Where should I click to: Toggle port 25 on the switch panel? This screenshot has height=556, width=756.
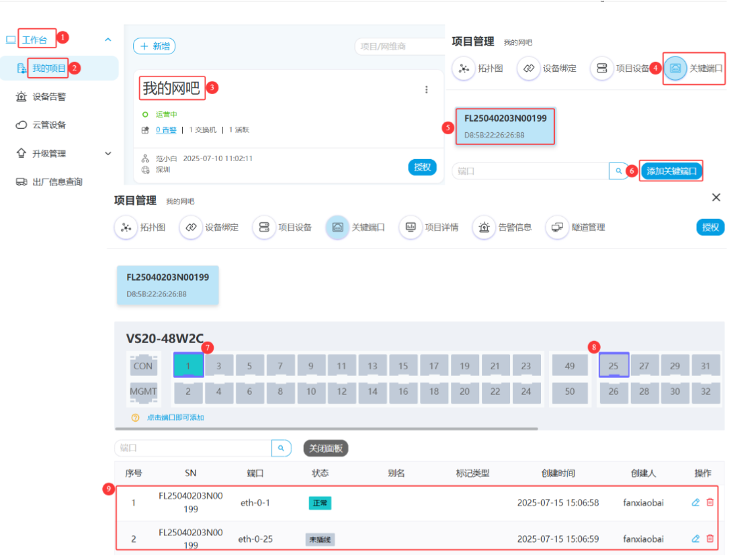coord(614,366)
